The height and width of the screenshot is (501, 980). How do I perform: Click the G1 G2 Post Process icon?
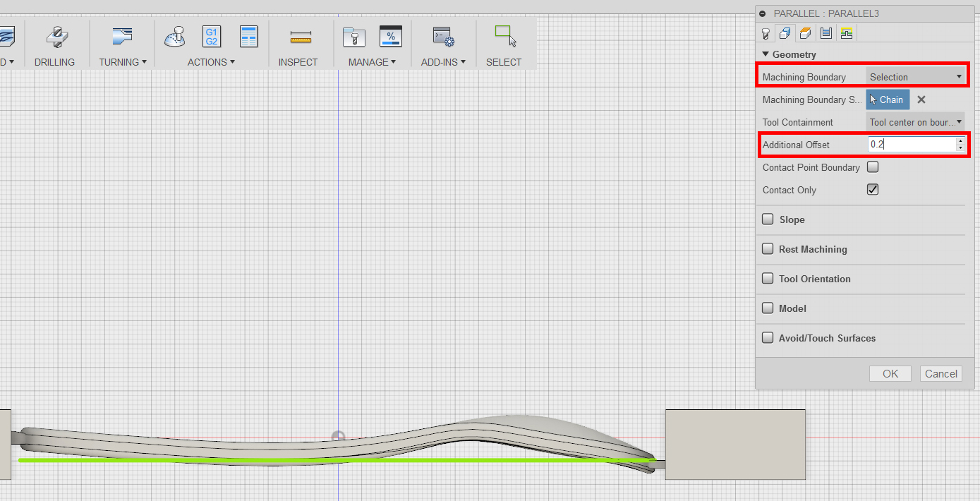212,37
